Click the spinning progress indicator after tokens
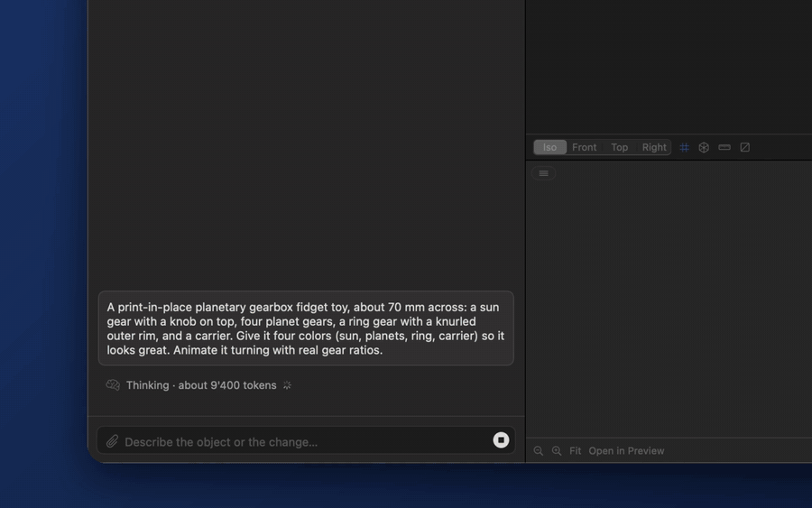Image resolution: width=812 pixels, height=508 pixels. [x=287, y=385]
